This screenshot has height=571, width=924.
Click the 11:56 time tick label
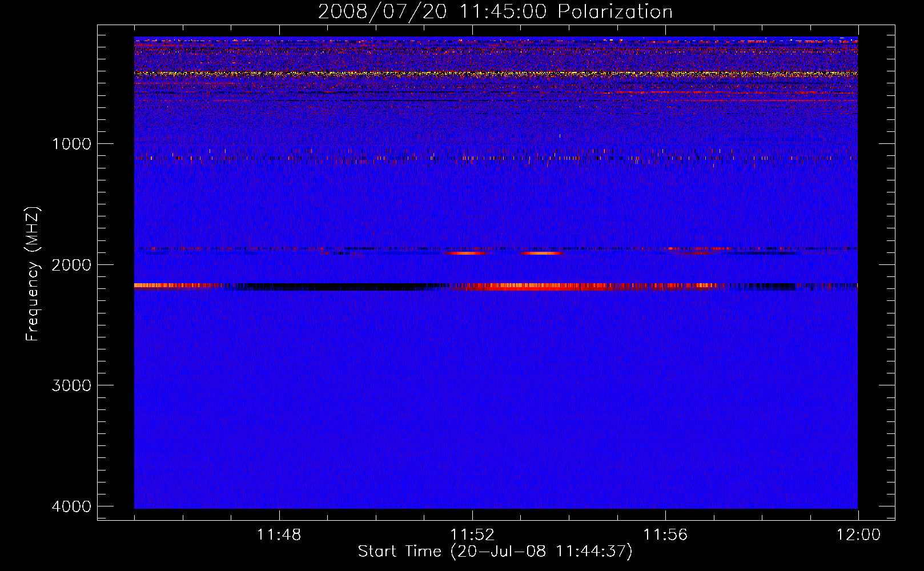665,535
